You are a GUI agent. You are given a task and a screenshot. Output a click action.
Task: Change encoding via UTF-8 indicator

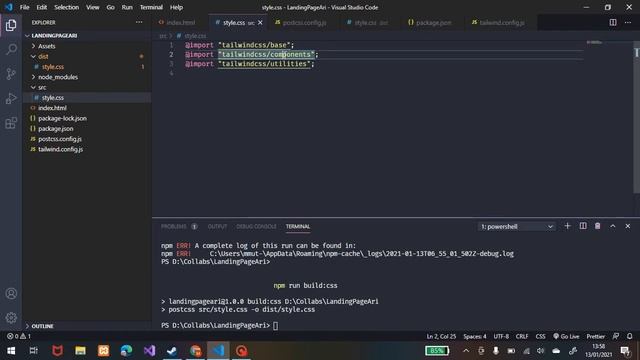point(501,336)
